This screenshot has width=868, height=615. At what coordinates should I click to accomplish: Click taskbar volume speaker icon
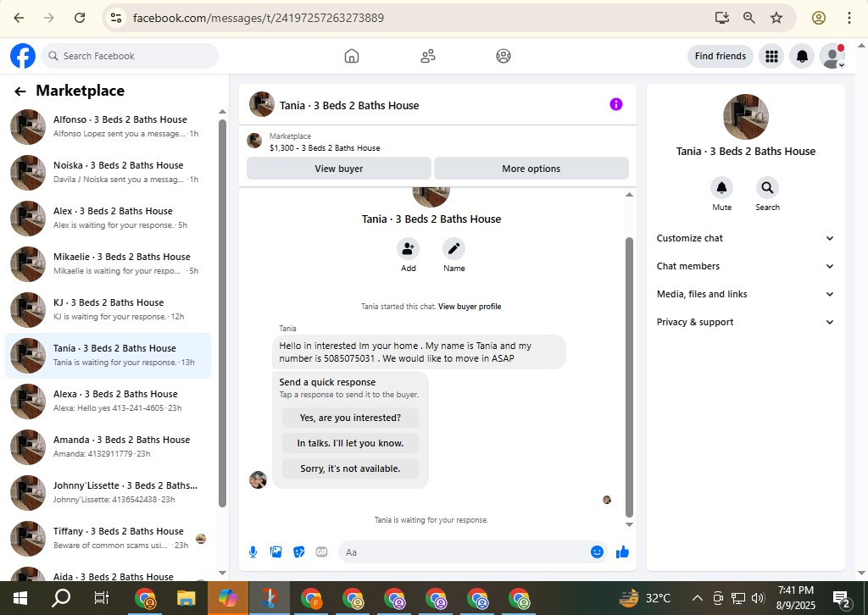click(758, 598)
